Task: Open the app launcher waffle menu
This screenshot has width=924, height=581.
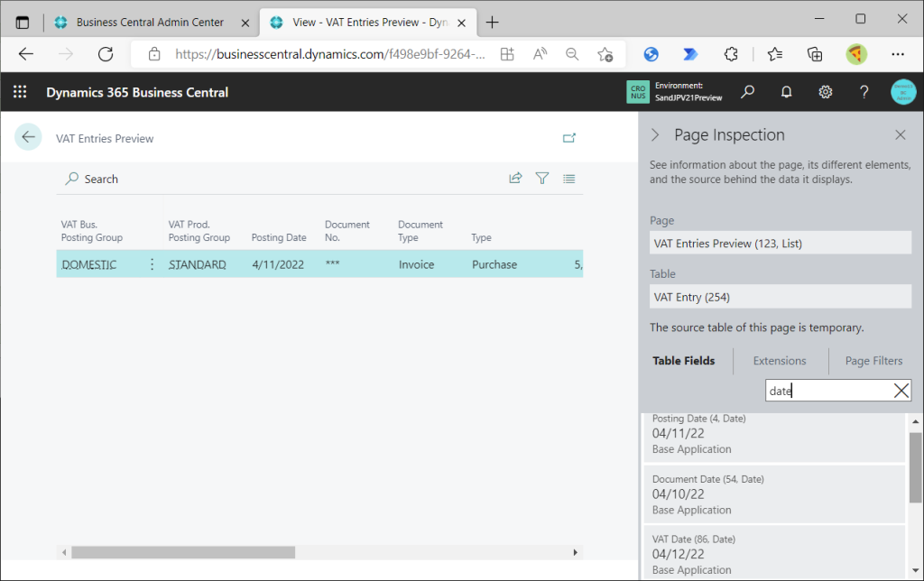Action: tap(20, 92)
